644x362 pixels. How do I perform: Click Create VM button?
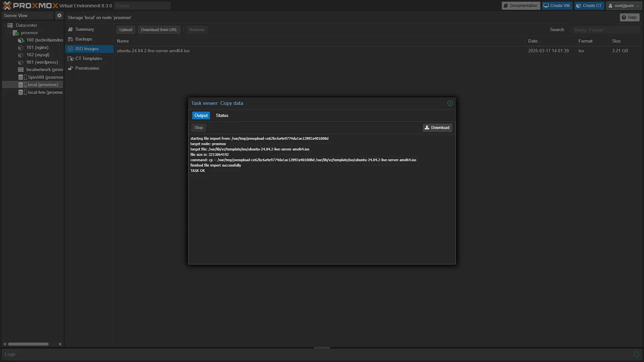point(557,6)
